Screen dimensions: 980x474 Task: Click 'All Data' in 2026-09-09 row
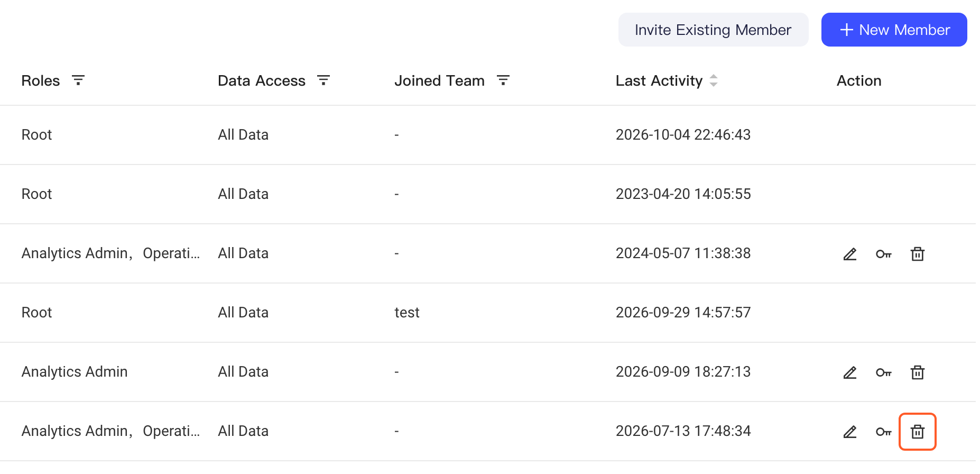243,372
